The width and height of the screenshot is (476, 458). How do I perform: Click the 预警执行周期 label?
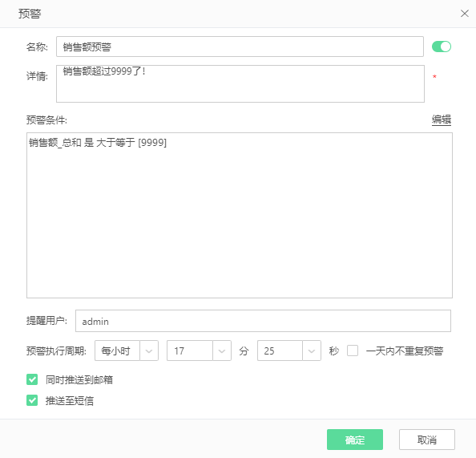click(56, 351)
